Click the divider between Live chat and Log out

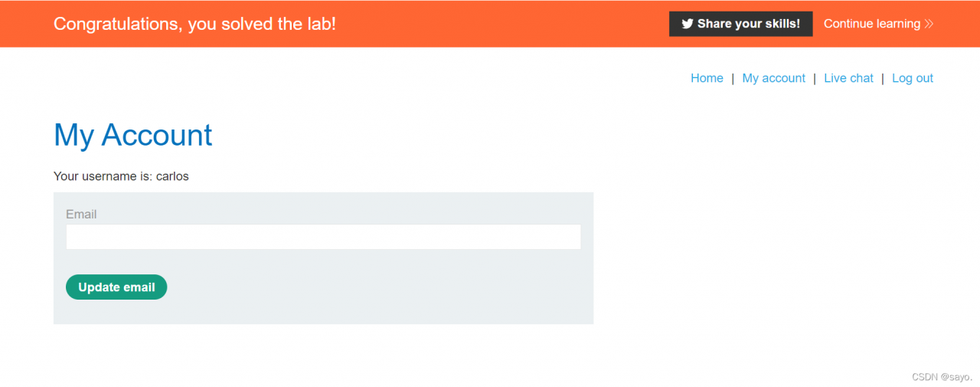(883, 78)
